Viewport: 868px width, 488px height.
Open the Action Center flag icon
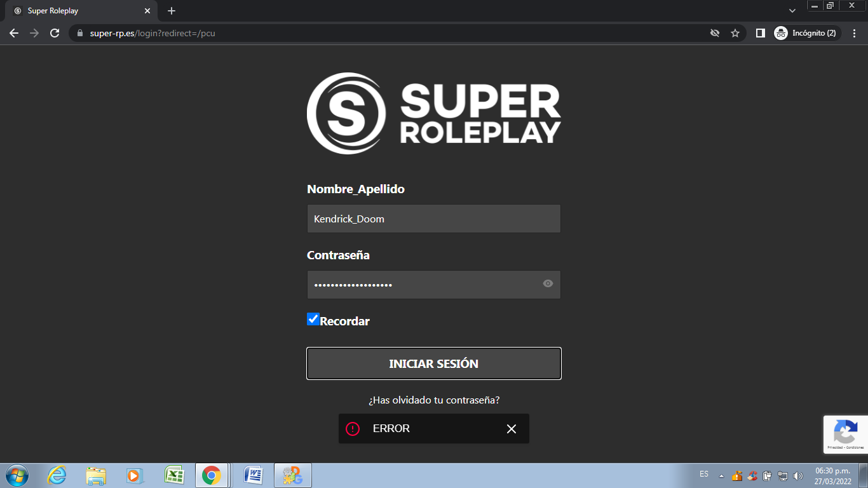(x=736, y=475)
